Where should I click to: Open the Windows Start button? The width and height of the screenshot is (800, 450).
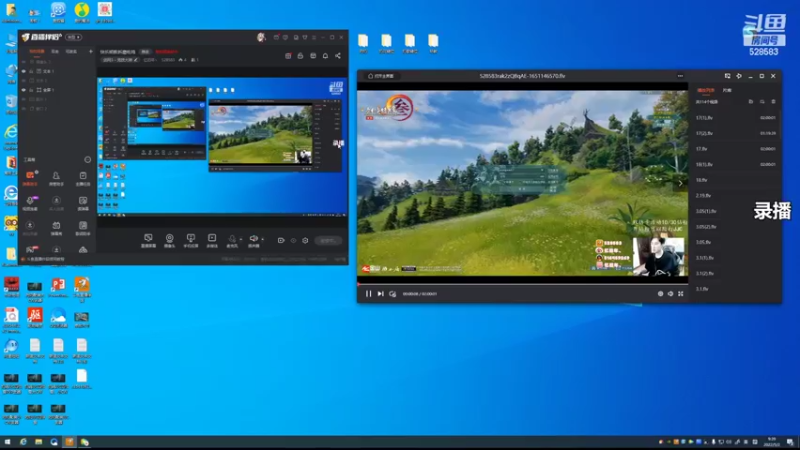tap(7, 442)
